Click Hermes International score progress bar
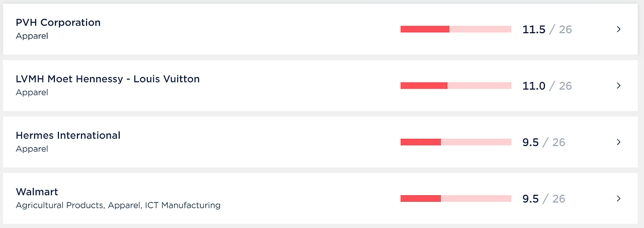 [455, 142]
